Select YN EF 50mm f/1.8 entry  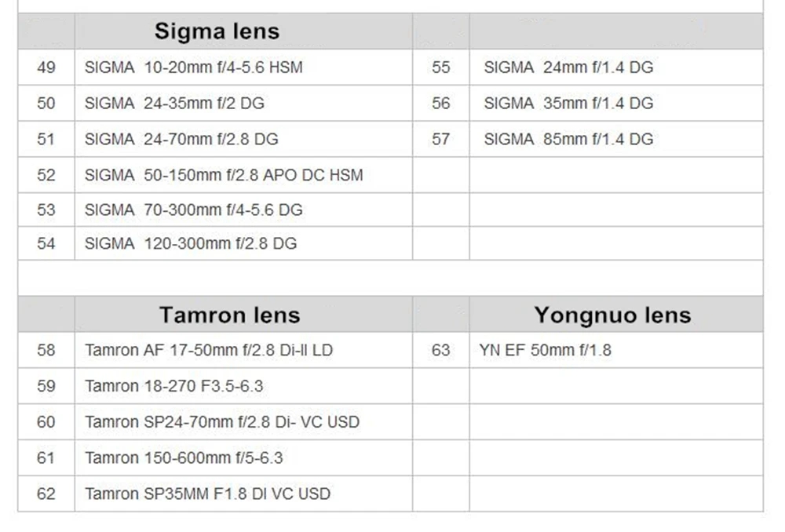click(x=545, y=350)
